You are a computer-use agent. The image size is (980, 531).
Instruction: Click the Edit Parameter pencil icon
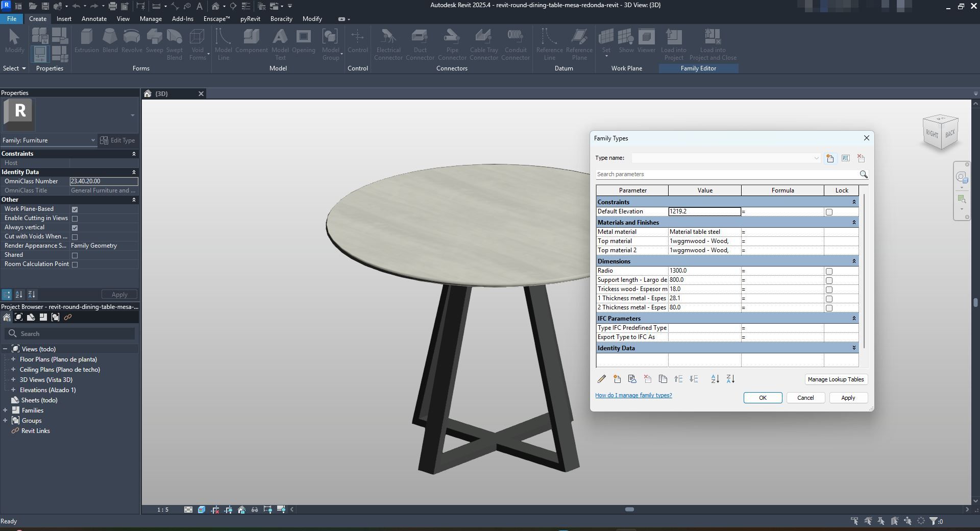602,379
